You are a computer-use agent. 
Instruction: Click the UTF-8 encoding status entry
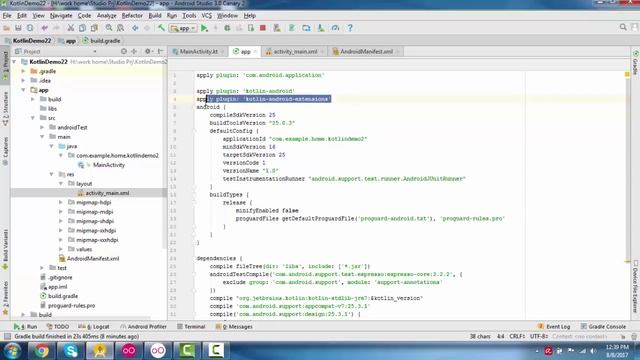[x=539, y=336]
